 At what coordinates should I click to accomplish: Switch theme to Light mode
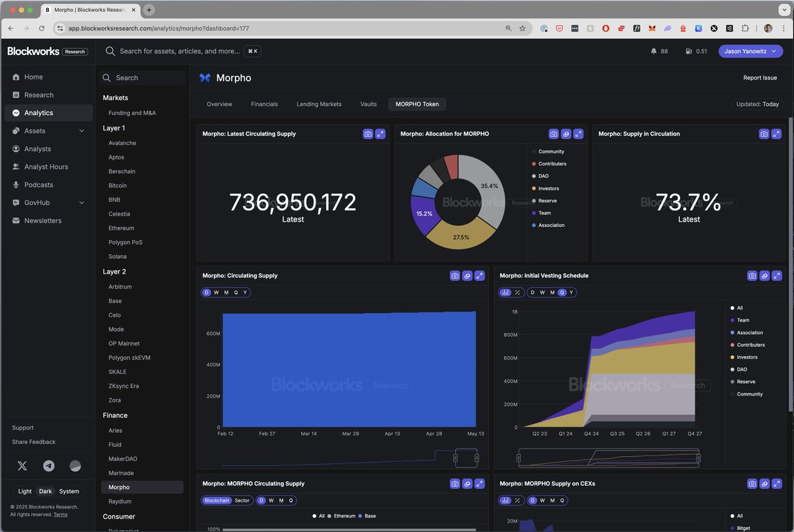[24, 491]
